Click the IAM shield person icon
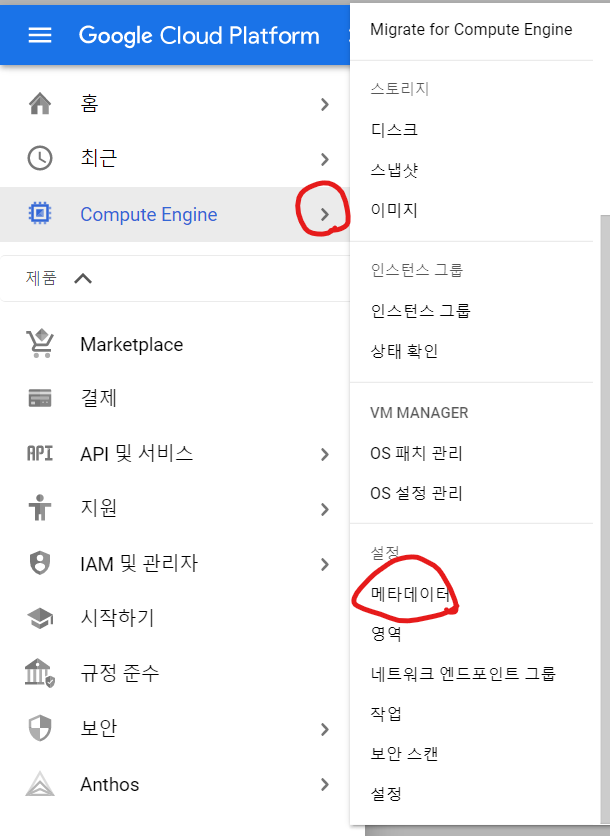The height and width of the screenshot is (836, 610). pyautogui.click(x=40, y=563)
